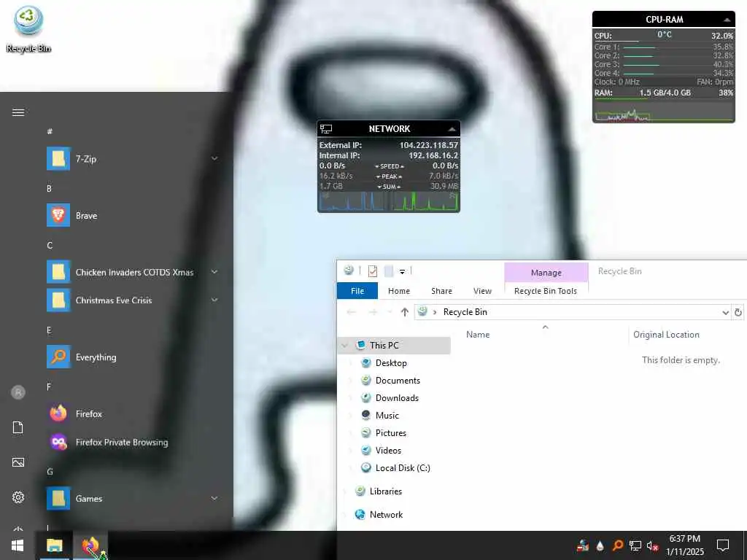Switch to the Home ribbon tab
The width and height of the screenshot is (747, 560).
[399, 291]
